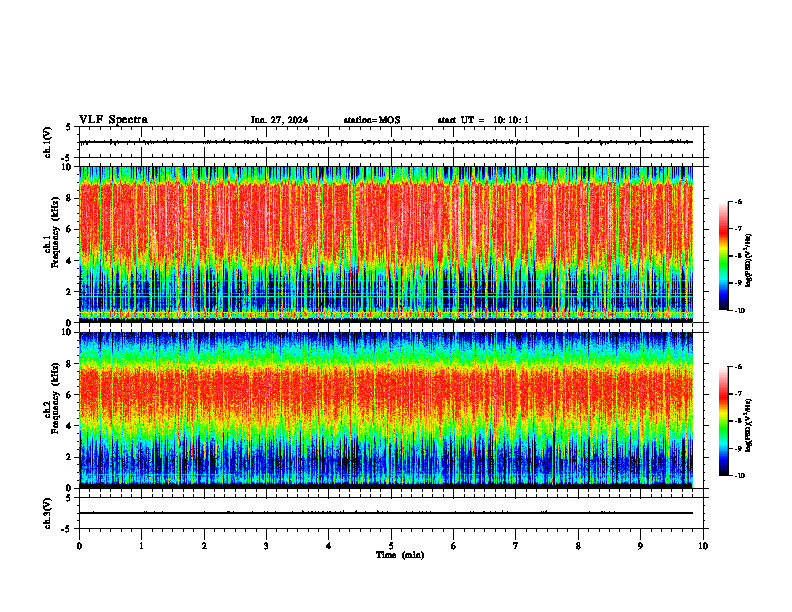The width and height of the screenshot is (792, 612).
Task: Click the "Time (min)" axis label
Action: pos(400,555)
